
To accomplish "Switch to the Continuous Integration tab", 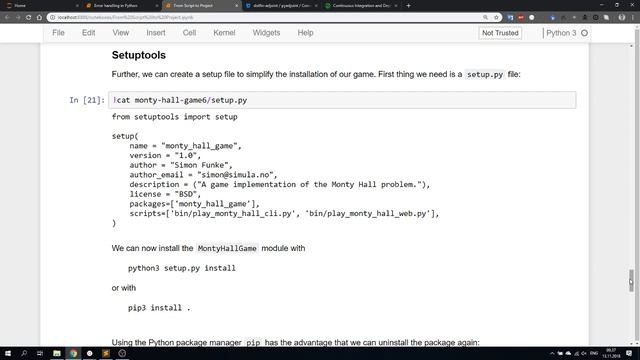I will coord(361,6).
